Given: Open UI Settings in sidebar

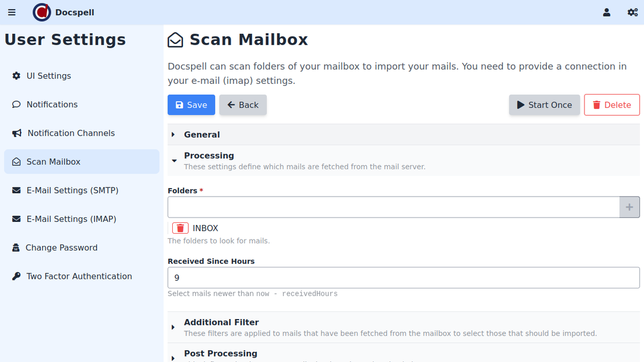Looking at the screenshot, I should 48,76.
